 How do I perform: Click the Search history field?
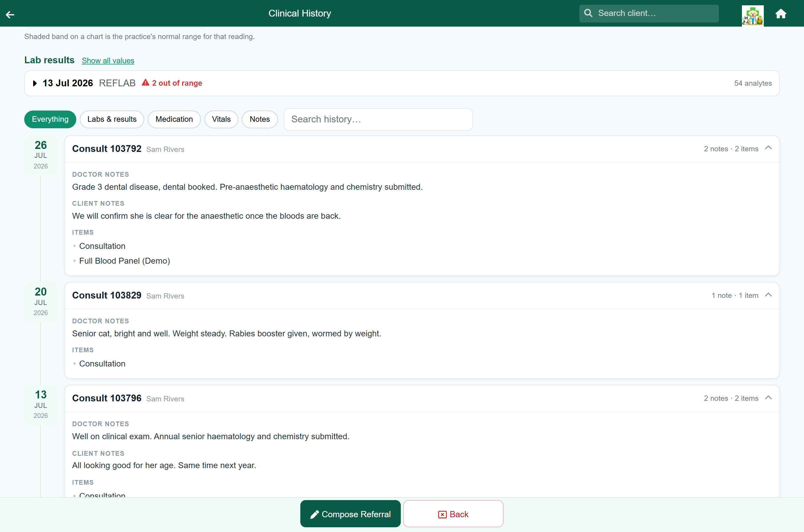point(378,119)
